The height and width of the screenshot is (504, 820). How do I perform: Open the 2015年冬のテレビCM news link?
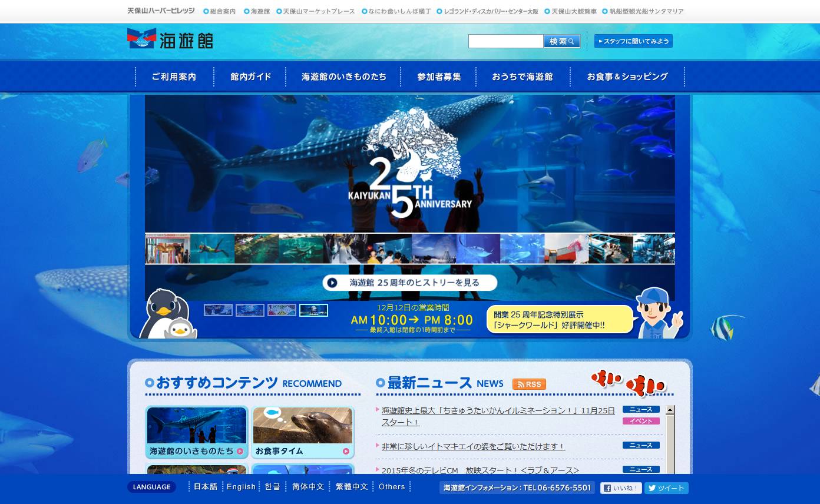point(480,470)
